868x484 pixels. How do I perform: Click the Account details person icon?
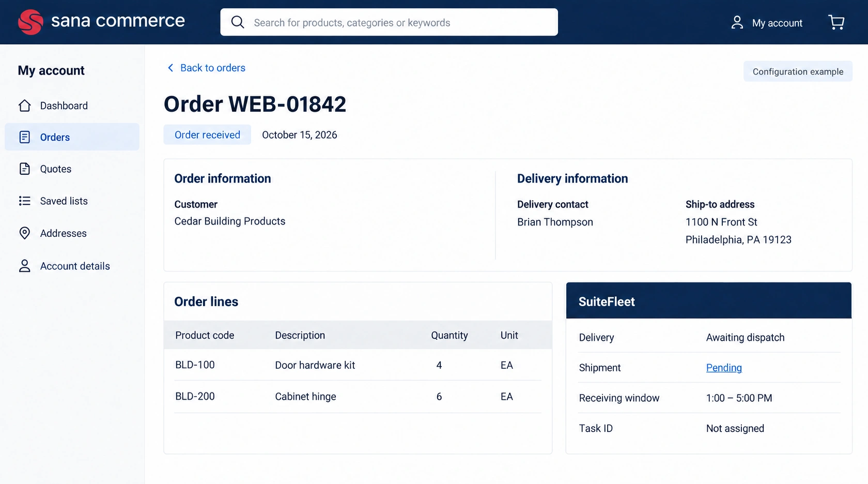(x=25, y=266)
